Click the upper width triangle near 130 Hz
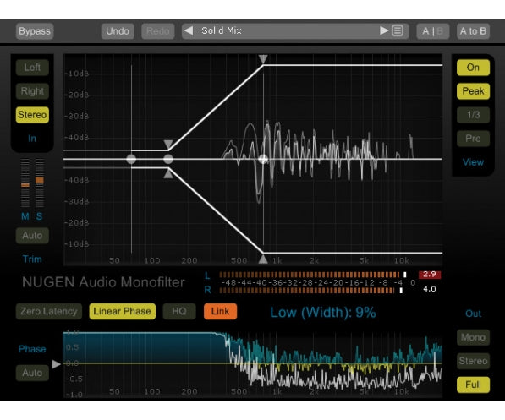Image resolution: width=505 pixels, height=420 pixels. click(168, 144)
